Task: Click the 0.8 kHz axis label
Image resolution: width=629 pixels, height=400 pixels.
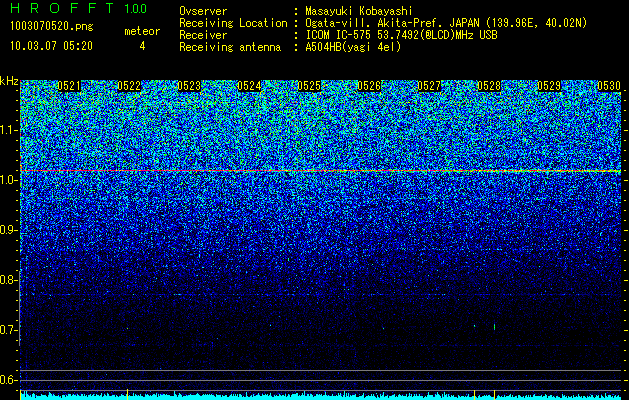Action: [x=9, y=280]
